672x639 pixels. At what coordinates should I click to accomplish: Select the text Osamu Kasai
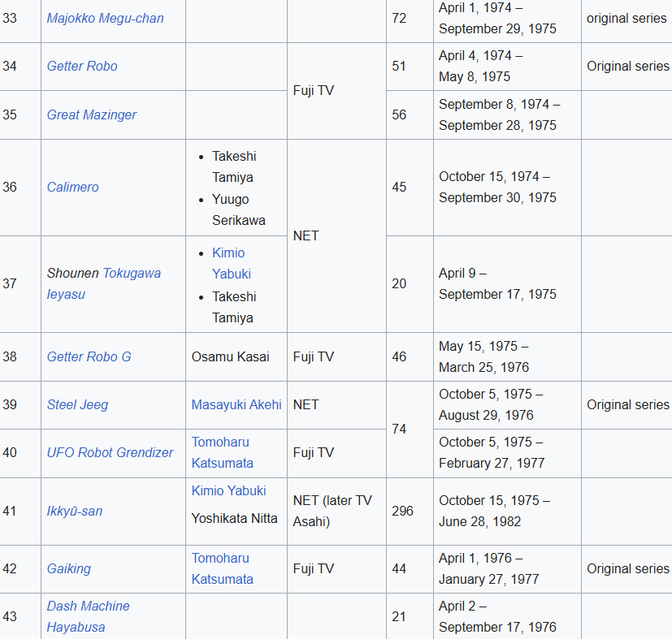pyautogui.click(x=230, y=356)
